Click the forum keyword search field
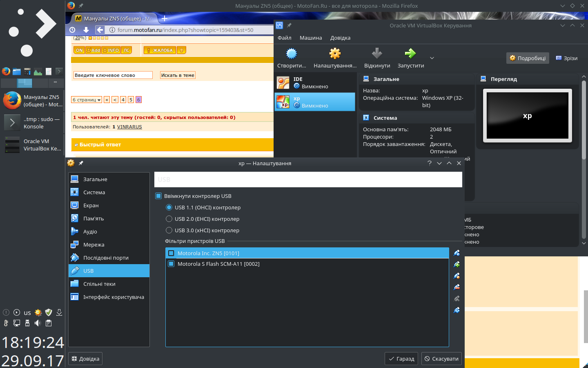Image resolution: width=588 pixels, height=368 pixels. [x=113, y=75]
